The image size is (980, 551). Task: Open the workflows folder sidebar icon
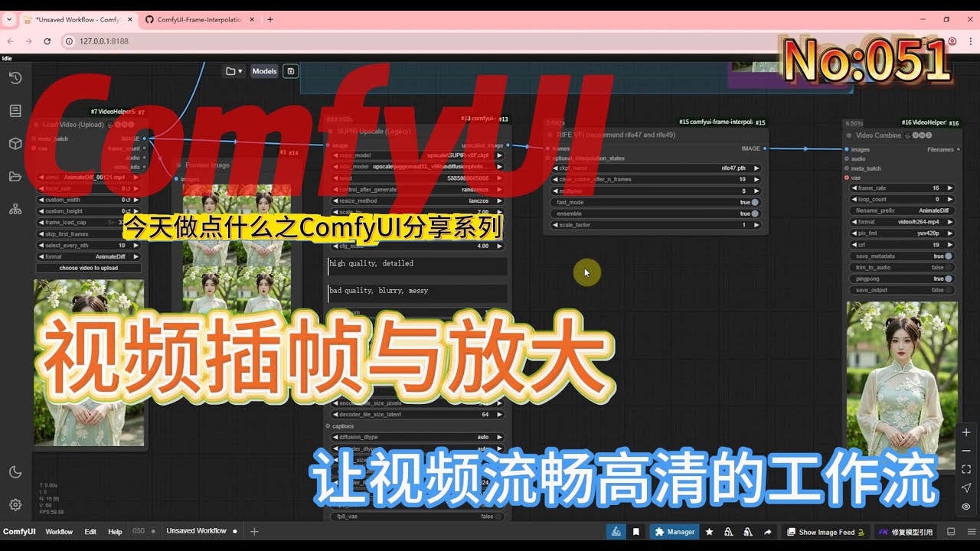tap(15, 176)
